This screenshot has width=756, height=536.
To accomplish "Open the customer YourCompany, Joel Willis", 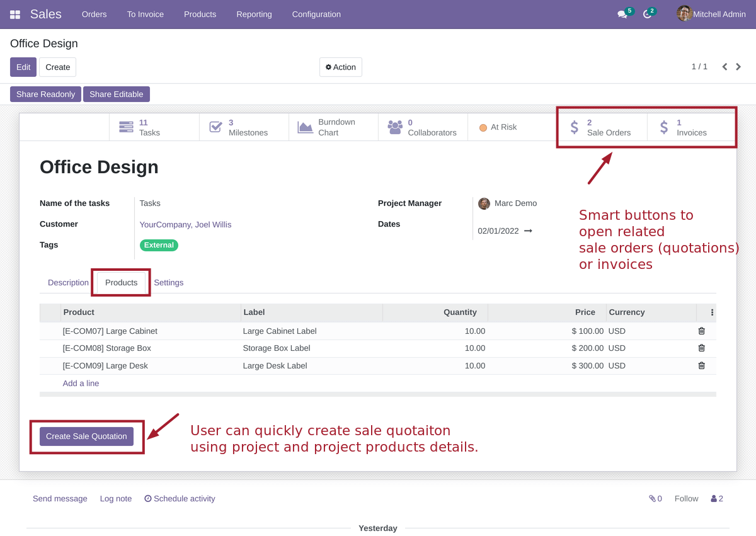I will pyautogui.click(x=185, y=224).
